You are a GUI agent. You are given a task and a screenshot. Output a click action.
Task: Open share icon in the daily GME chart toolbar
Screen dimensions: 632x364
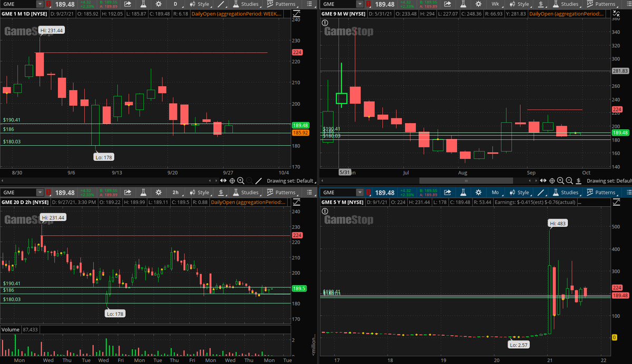click(x=127, y=4)
